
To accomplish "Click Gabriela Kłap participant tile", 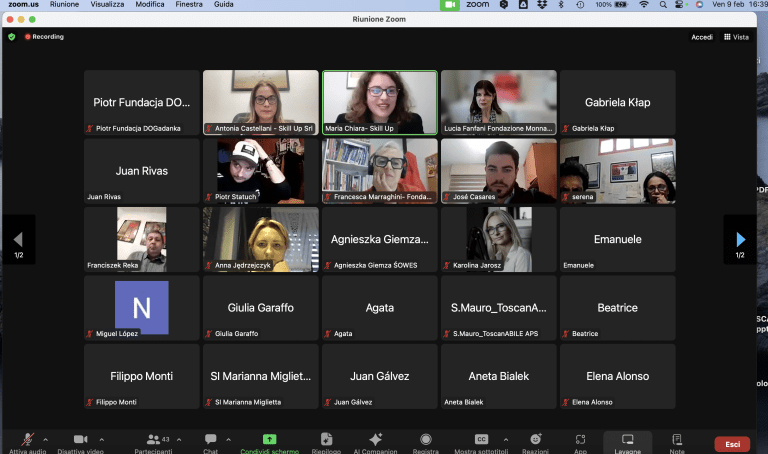I will (x=618, y=102).
